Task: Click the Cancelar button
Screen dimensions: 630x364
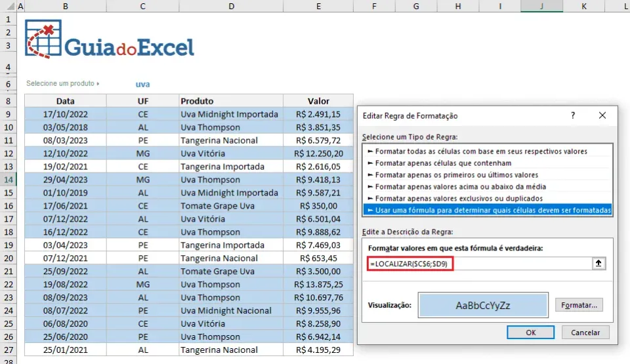Action: click(x=585, y=333)
